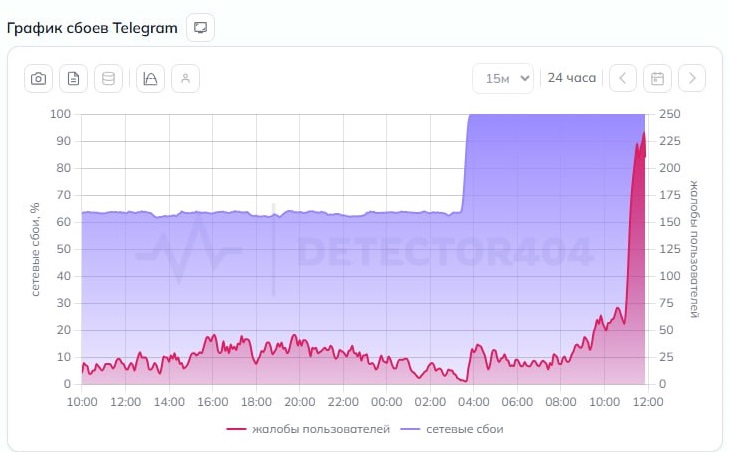Click the '24 часа' range label
This screenshot has height=452, width=729.
[571, 78]
